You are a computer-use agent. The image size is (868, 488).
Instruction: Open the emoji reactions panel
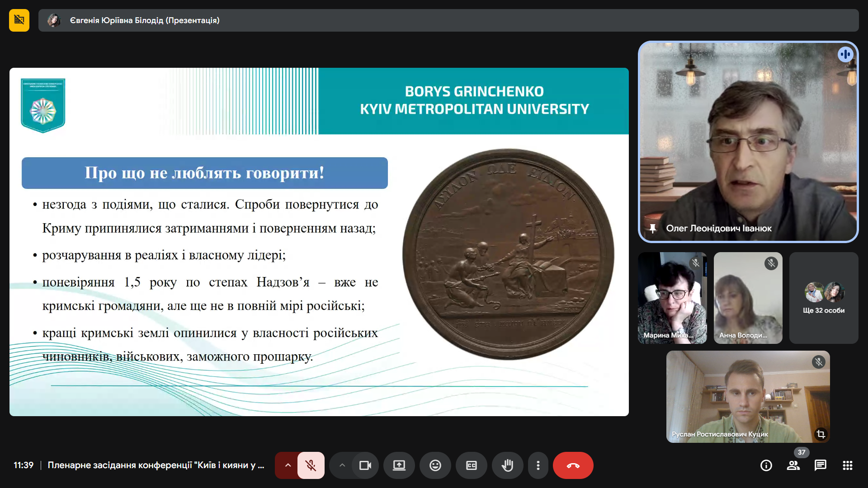click(x=435, y=465)
